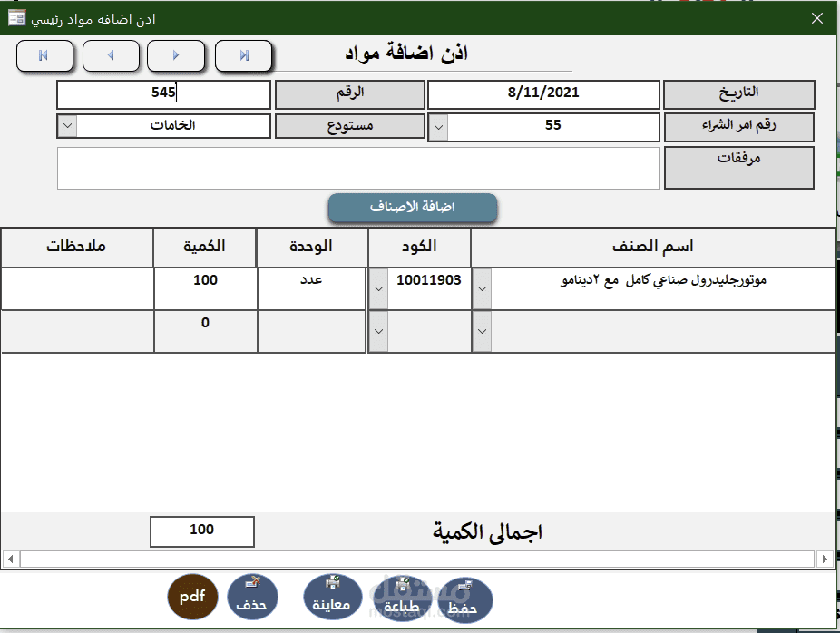Click the الرقم field containing 545
The image size is (840, 633).
coord(163,95)
